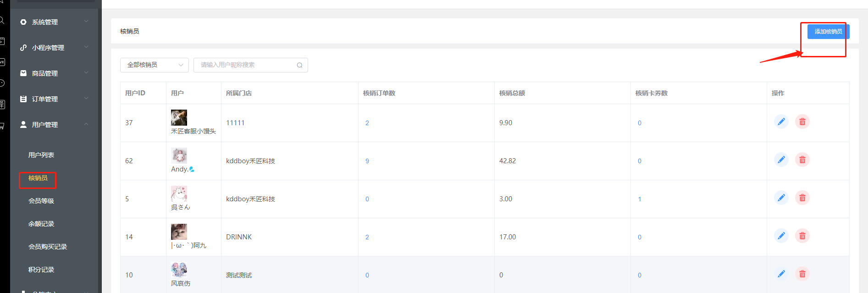Open the 用户列表 menu item
Viewport: 868px width, 293px height.
click(x=41, y=155)
